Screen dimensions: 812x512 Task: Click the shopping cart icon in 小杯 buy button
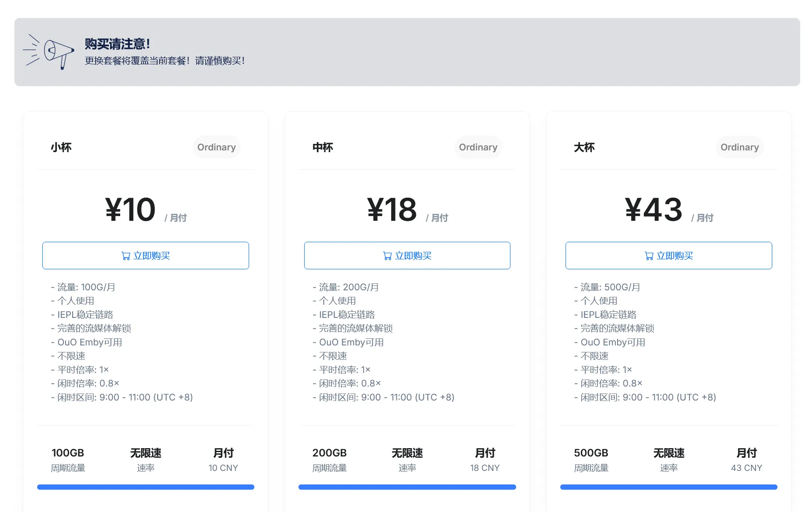coord(126,256)
